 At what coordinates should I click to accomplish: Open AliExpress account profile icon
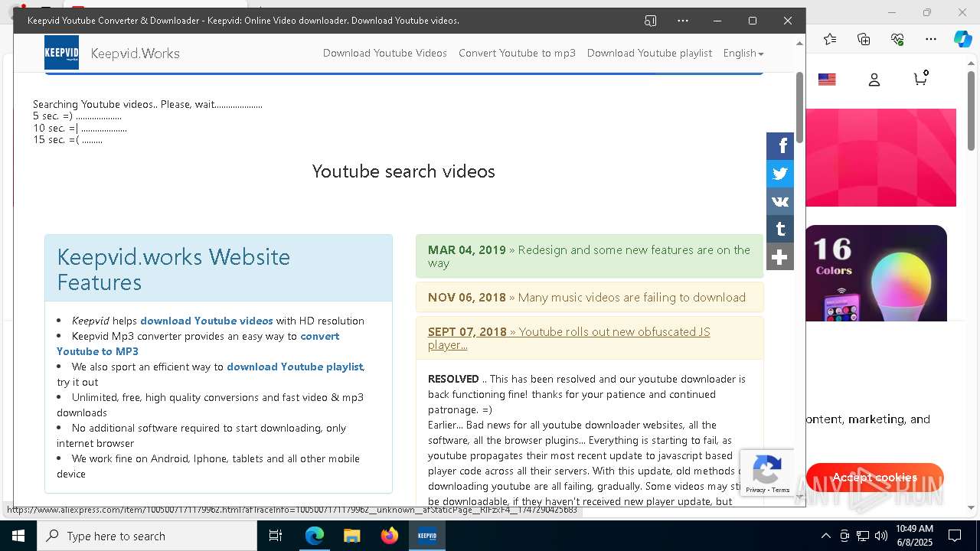[x=874, y=80]
